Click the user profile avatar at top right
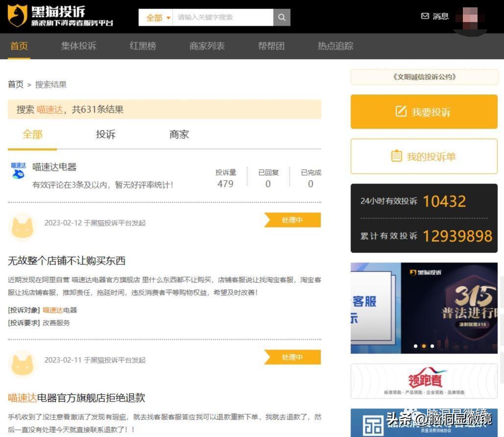Screen dimensions: 504x437 [471, 16]
